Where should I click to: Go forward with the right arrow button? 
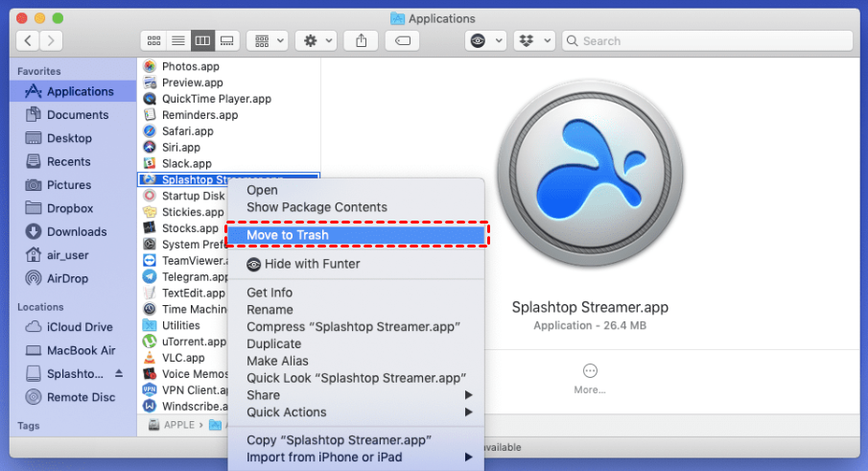(51, 41)
